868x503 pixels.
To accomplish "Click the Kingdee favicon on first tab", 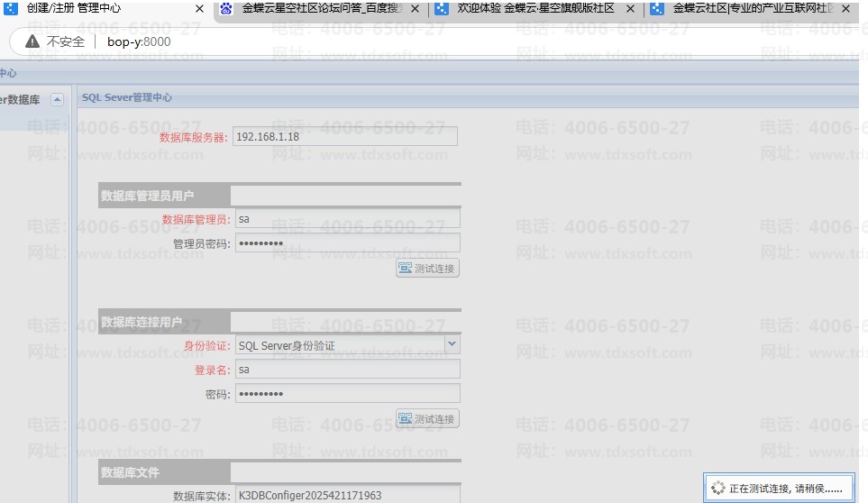I will click(x=11, y=8).
